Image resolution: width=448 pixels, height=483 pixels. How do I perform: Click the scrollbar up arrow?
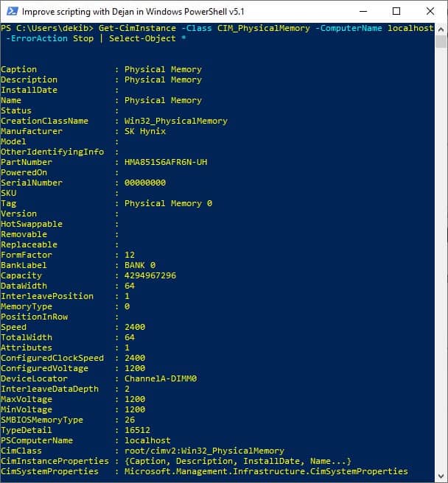441,29
